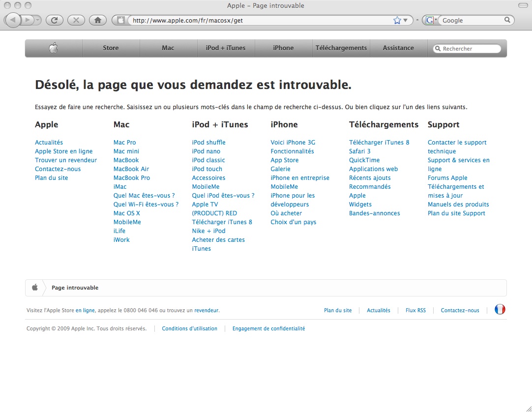The height and width of the screenshot is (412, 532).
Task: Open the Quel iPod êtes-vous ? link
Action: tap(223, 196)
